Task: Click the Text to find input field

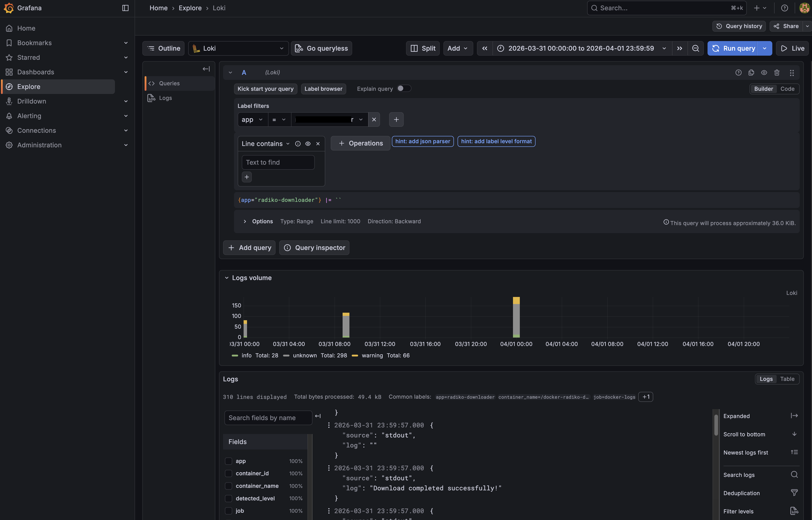Action: 278,162
